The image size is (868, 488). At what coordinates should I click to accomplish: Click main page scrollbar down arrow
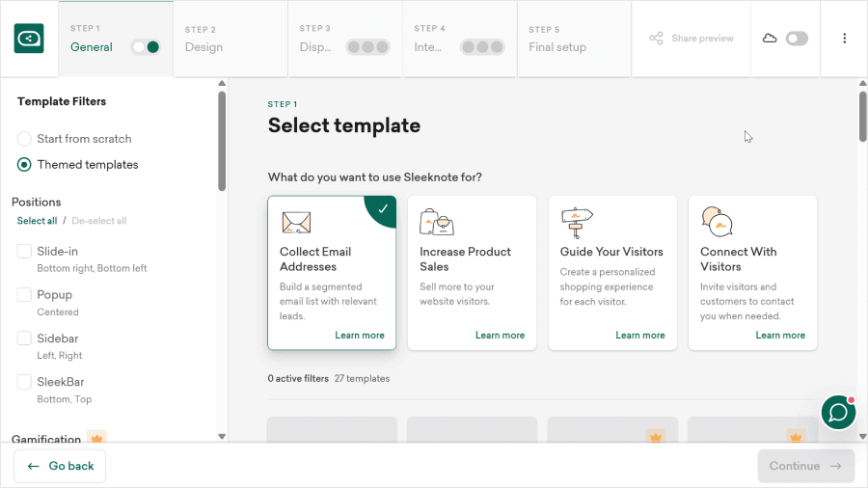pos(862,436)
